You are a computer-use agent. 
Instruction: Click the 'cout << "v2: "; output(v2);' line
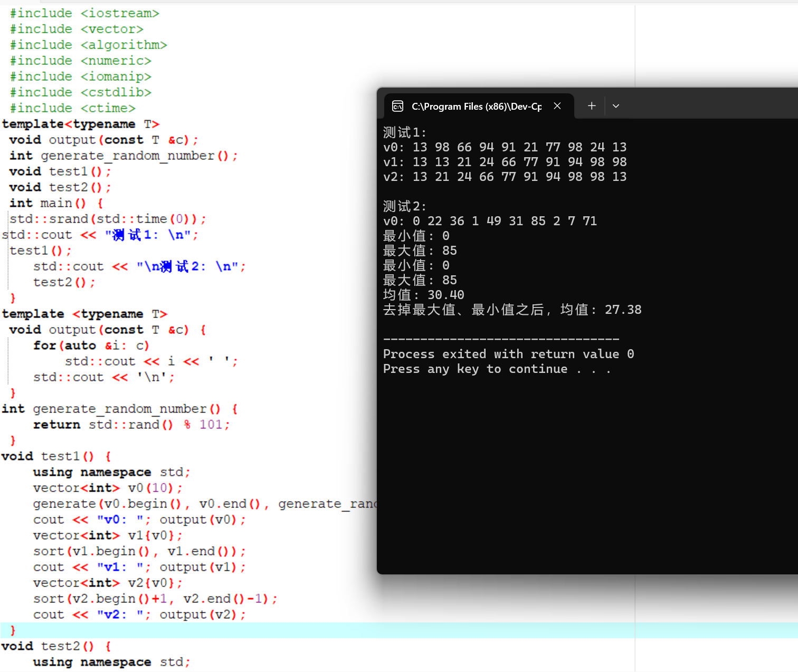click(x=139, y=615)
